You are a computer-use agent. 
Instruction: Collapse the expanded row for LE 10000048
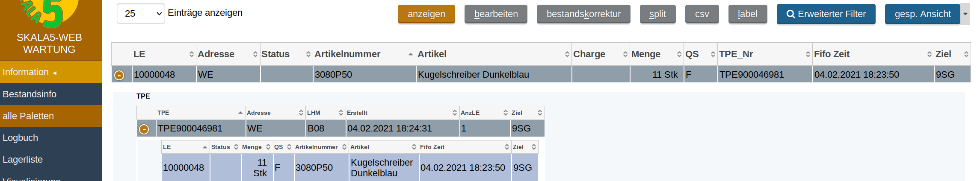coord(119,75)
